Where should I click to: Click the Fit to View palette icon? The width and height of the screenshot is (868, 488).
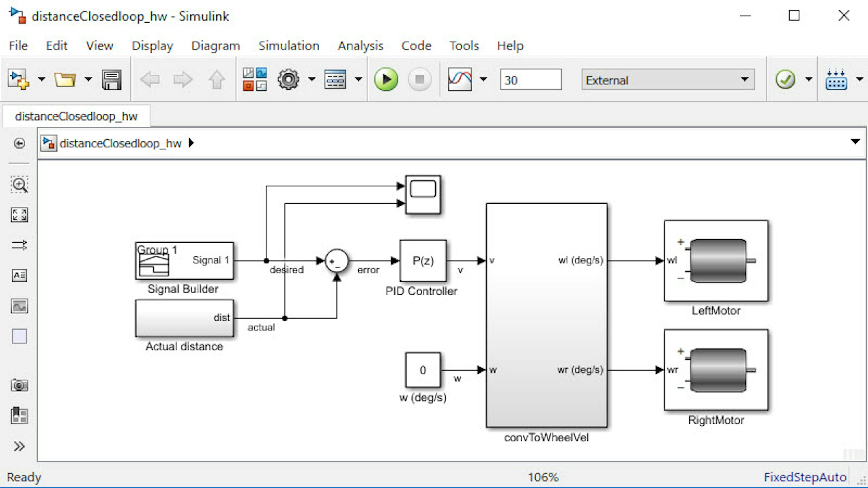[19, 215]
